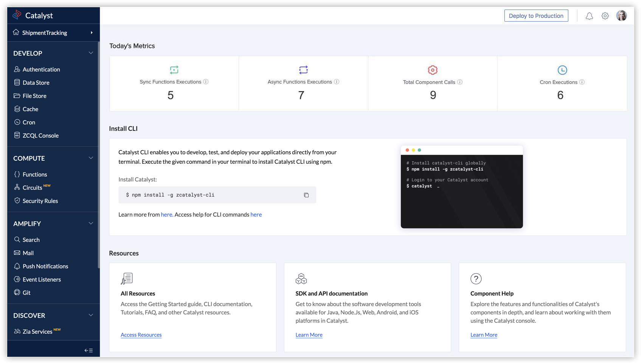Show info for Sync Functions Executions
641x364 pixels.
(x=206, y=82)
